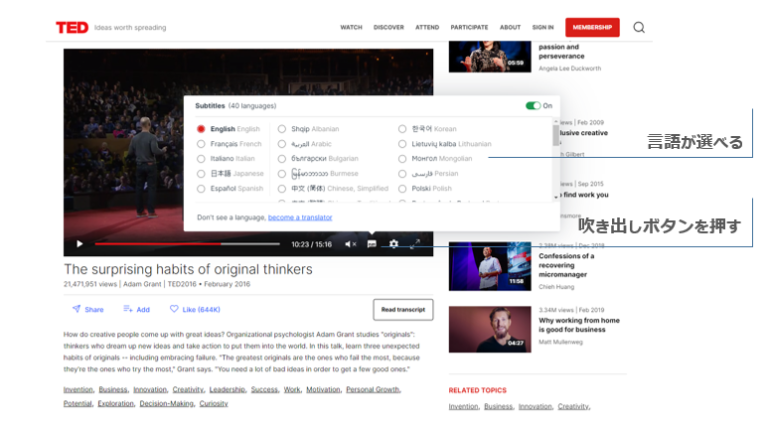Image resolution: width=768 pixels, height=431 pixels.
Task: Select Bulgarian subtitles radio button
Action: pos(282,159)
